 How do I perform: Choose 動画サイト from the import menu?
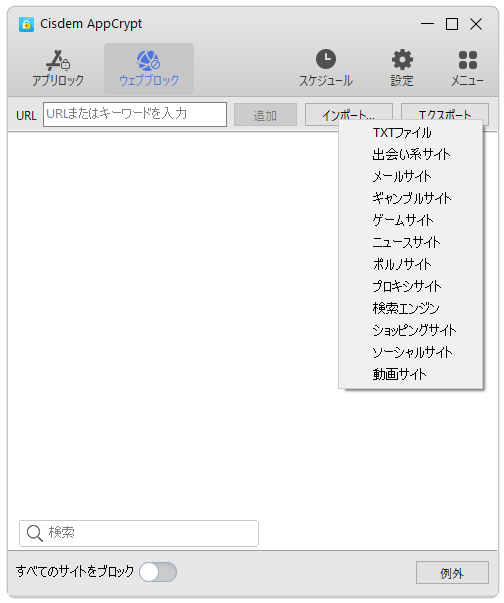coord(411,374)
